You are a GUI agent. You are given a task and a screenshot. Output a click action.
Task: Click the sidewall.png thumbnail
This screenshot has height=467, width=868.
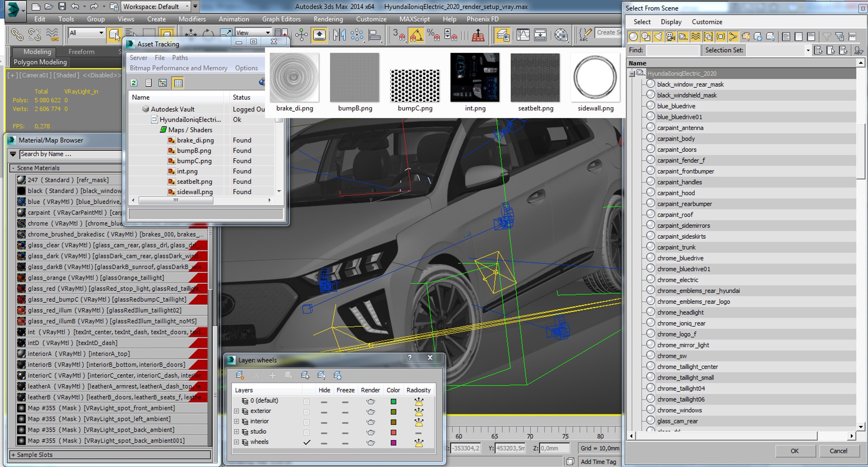point(595,77)
